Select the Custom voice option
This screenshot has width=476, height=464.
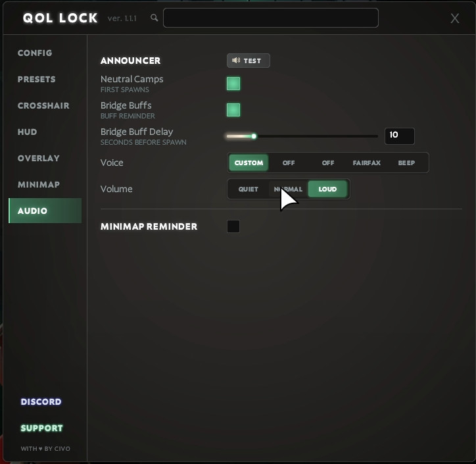(x=249, y=163)
